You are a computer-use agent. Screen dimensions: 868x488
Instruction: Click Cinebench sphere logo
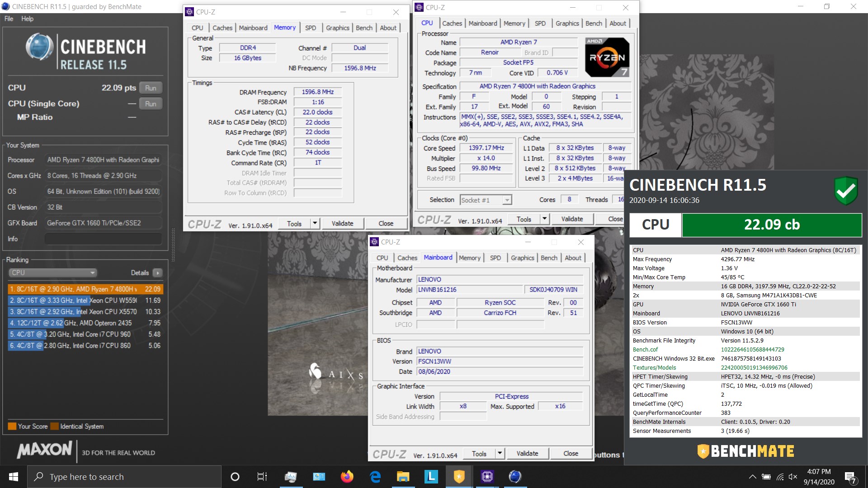point(40,47)
